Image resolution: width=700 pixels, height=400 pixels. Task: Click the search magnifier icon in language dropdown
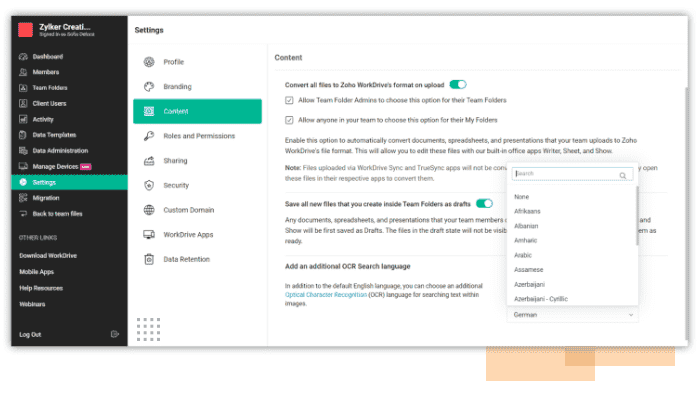[623, 175]
